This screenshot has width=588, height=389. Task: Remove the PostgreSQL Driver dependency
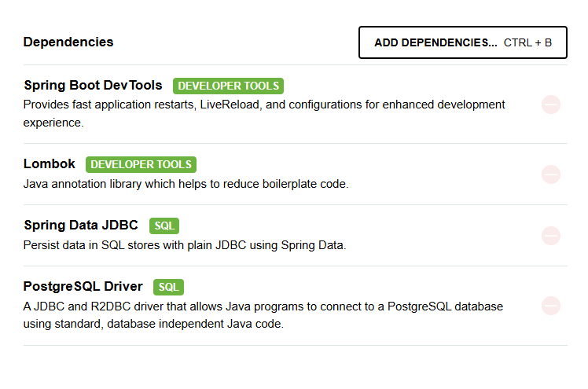[551, 306]
